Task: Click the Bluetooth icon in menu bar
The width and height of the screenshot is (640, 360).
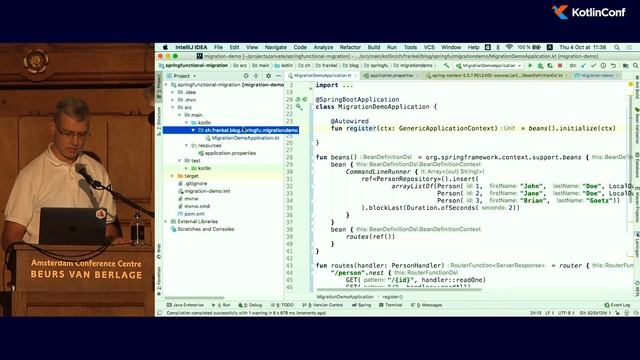Action: pos(498,47)
